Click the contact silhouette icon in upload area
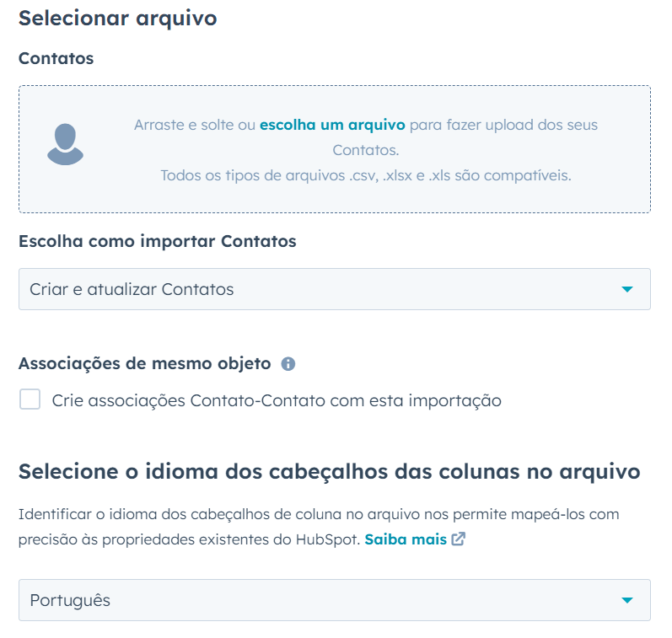This screenshot has width=672, height=638. click(65, 144)
